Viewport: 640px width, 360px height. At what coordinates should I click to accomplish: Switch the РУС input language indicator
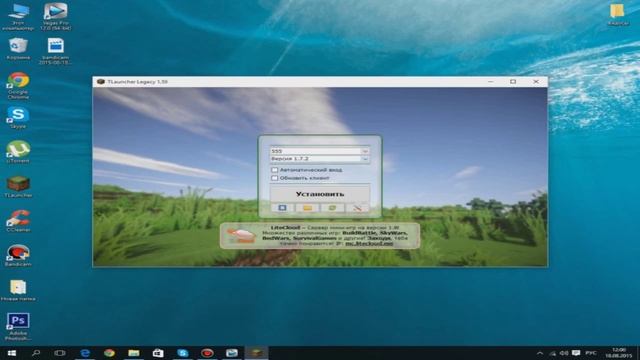[x=591, y=353]
